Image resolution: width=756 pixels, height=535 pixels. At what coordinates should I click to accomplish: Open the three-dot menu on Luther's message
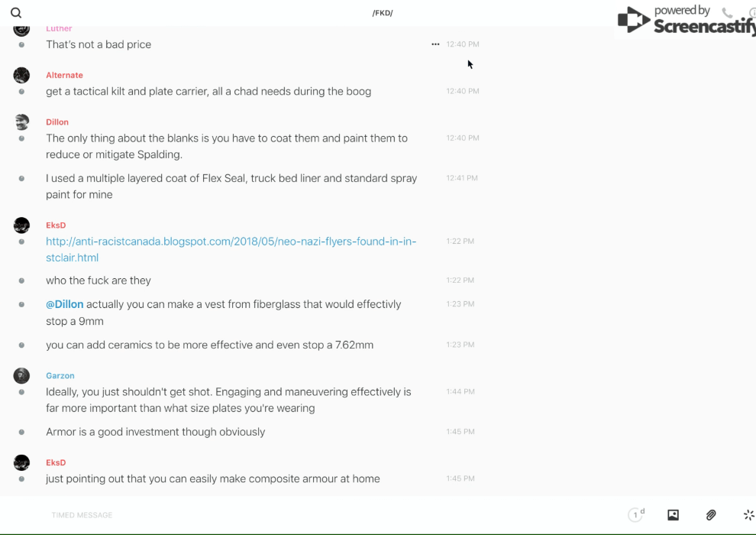[x=435, y=44]
